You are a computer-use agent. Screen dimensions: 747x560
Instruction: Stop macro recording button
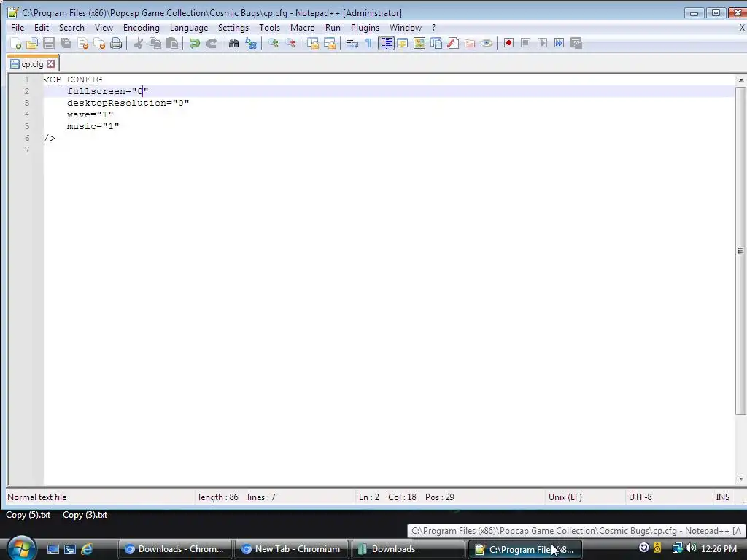click(x=525, y=43)
